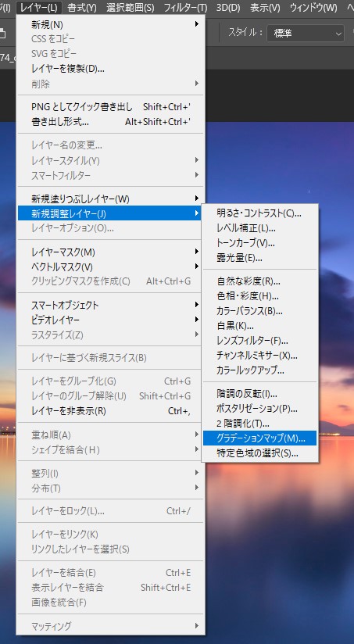Expand ビデオレイヤー submenu
The width and height of the screenshot is (354, 644).
(x=110, y=320)
